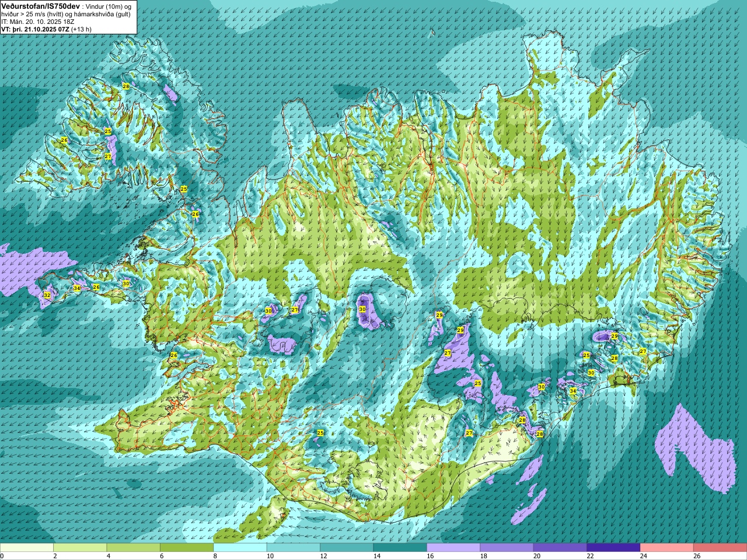Click the 24–26 m/s light pink legend swatch
The width and height of the screenshot is (747, 560).
click(667, 548)
